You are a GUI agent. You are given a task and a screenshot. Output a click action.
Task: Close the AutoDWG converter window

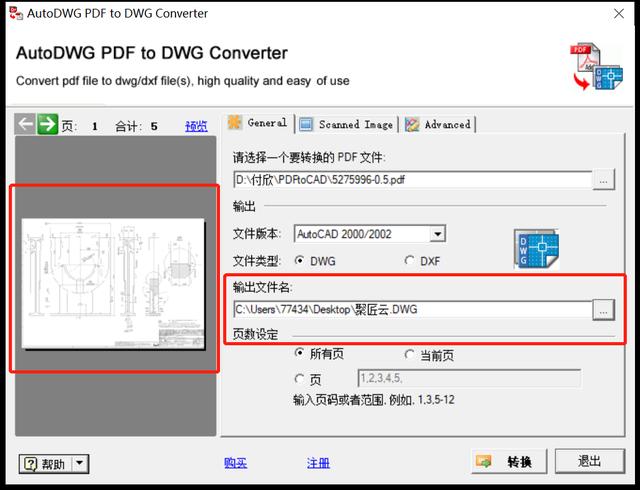(x=619, y=13)
